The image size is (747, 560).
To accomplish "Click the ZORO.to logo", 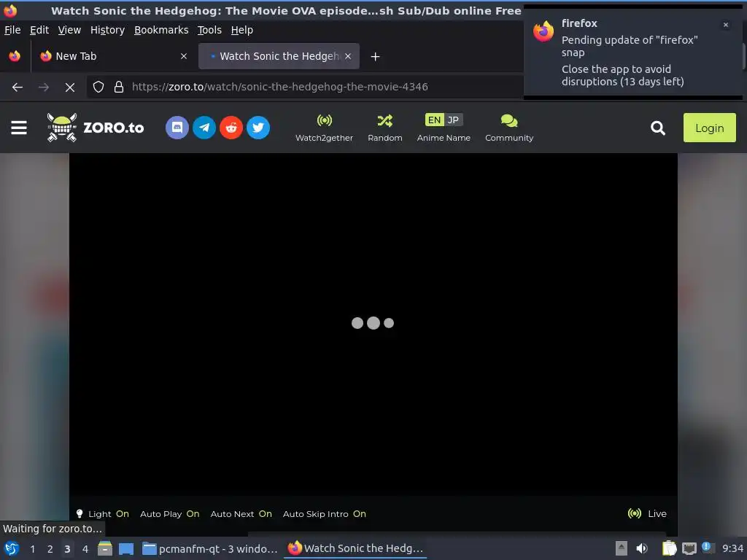I will (x=96, y=128).
